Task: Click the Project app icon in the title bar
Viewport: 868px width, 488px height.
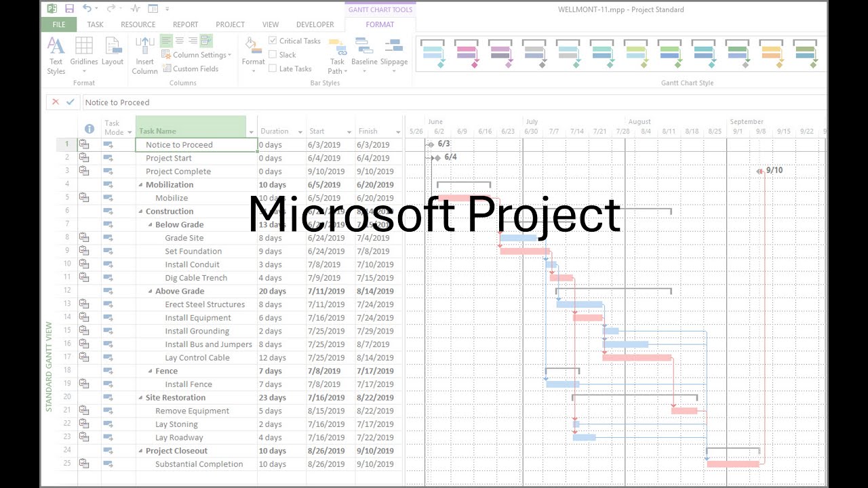Action: click(x=52, y=9)
